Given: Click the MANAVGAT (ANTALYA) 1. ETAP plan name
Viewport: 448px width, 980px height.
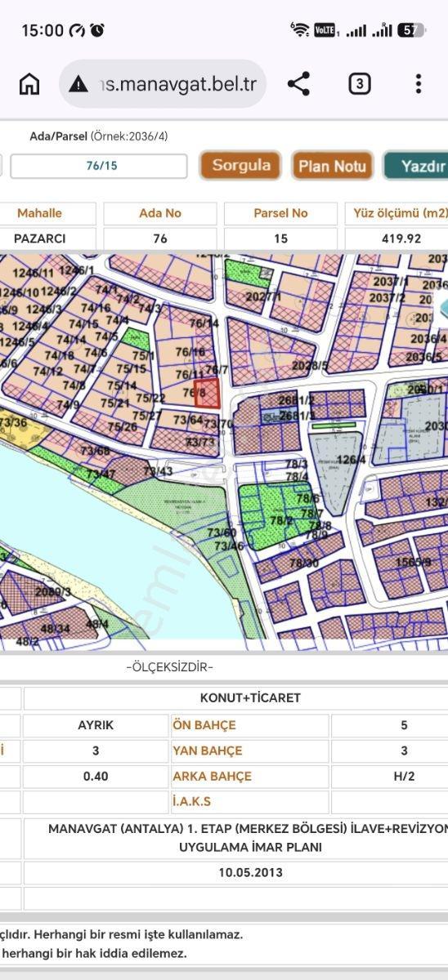Looking at the screenshot, I should pyautogui.click(x=248, y=837).
